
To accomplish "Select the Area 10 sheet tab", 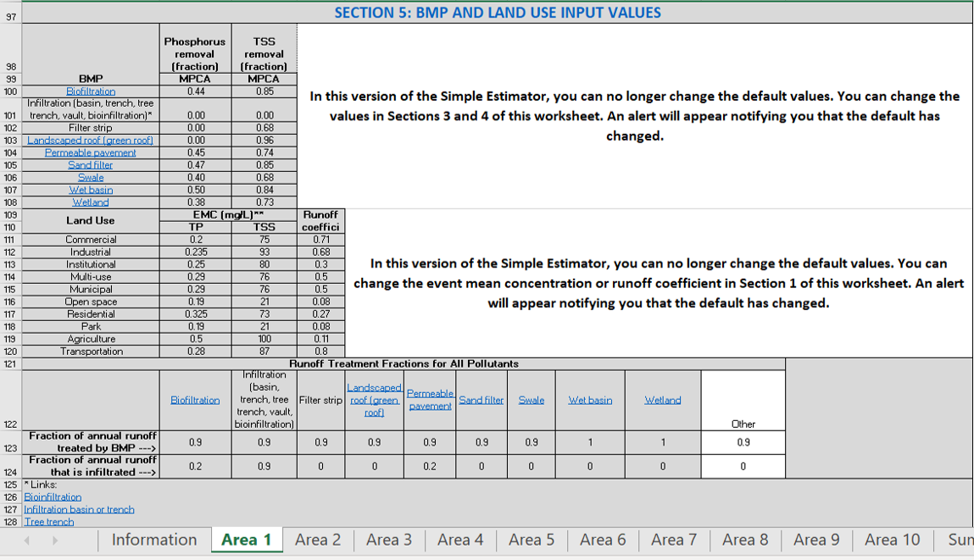I will point(892,540).
